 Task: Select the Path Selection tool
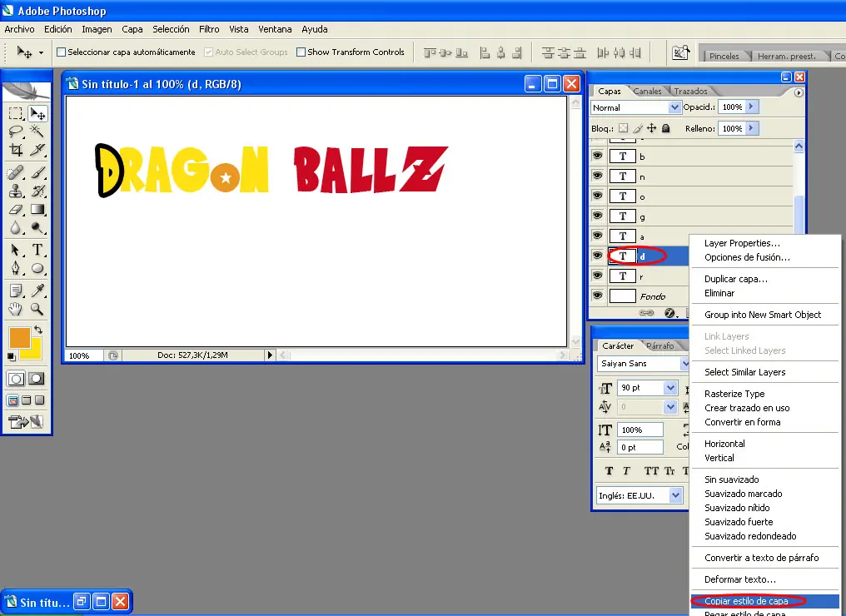tap(16, 250)
